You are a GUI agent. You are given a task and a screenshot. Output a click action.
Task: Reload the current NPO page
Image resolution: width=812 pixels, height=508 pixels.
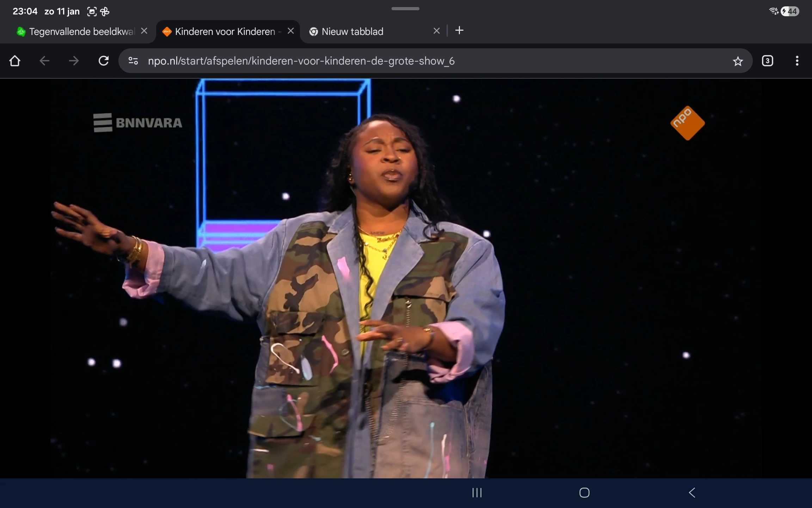coord(104,61)
